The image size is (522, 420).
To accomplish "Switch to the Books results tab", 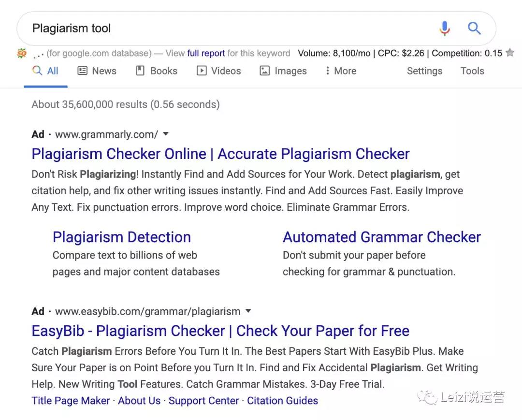I will coord(157,71).
